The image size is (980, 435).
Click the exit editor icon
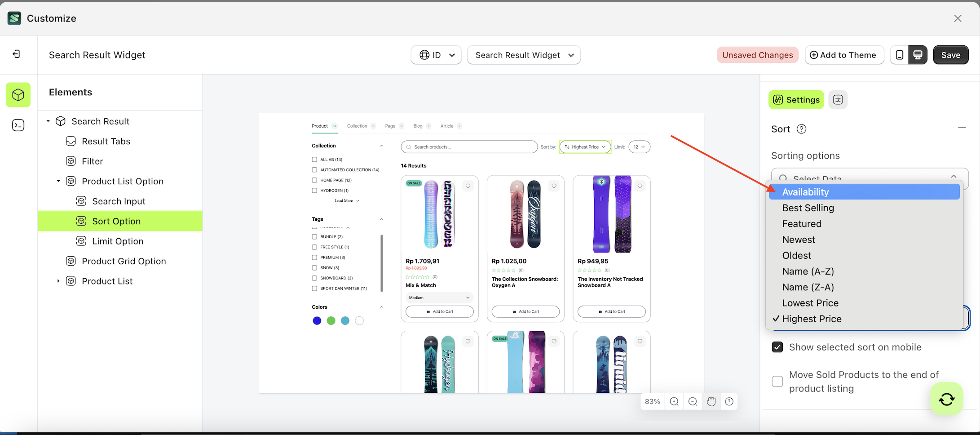[x=17, y=54]
